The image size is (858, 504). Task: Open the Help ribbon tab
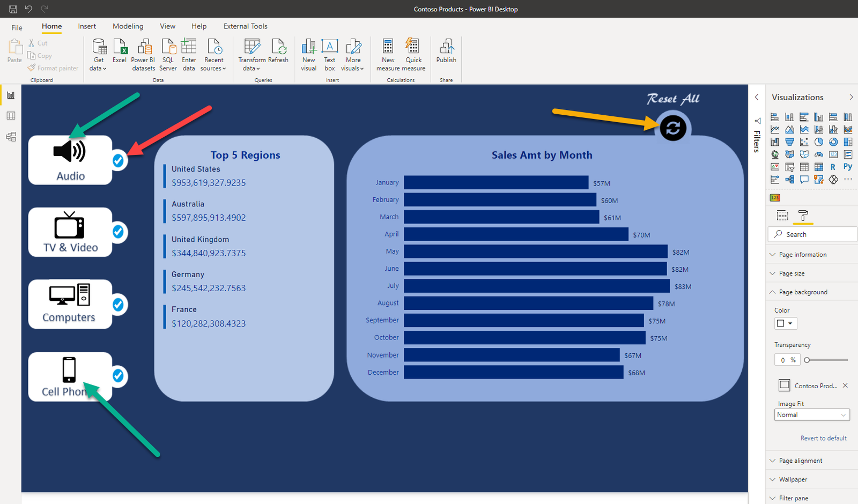pos(199,26)
